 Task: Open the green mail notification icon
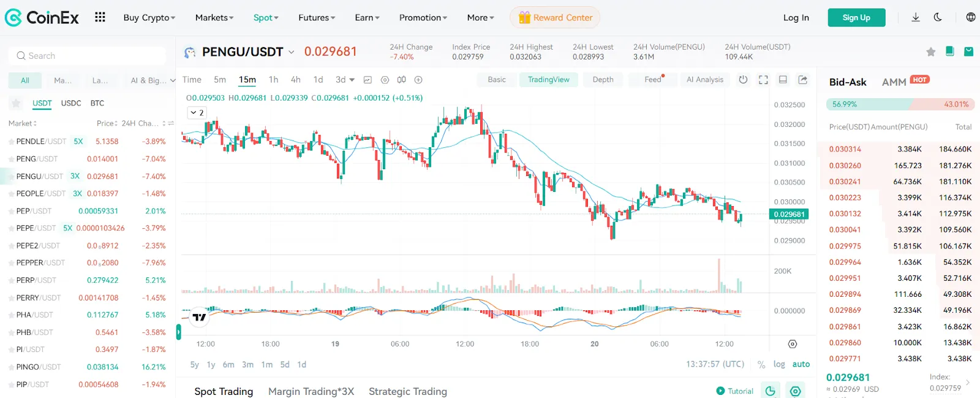(x=969, y=52)
